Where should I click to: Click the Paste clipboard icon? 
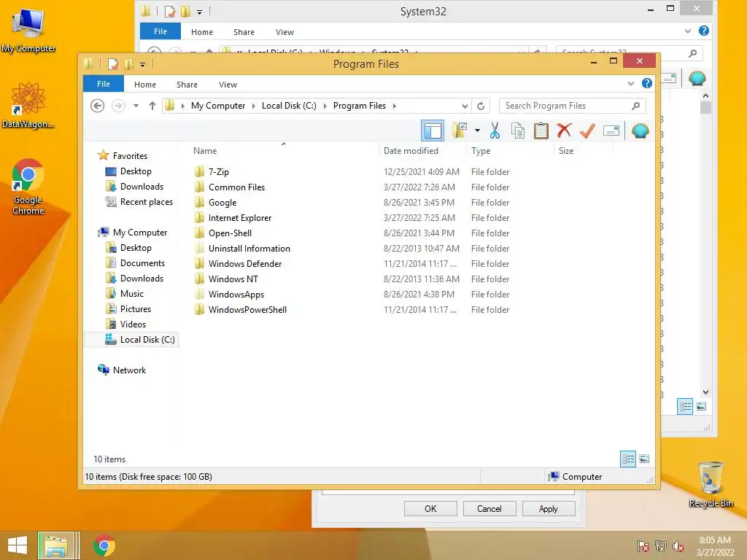[541, 131]
